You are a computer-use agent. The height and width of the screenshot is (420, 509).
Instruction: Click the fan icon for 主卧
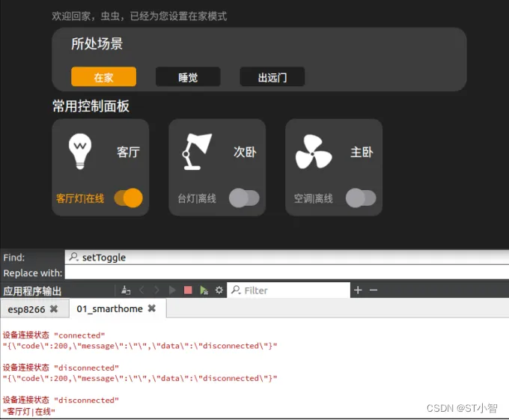(314, 151)
